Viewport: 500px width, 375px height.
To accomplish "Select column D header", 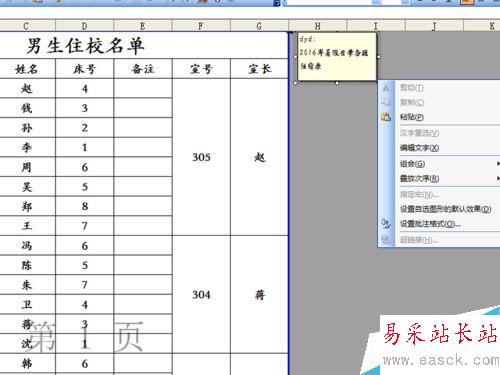I will [x=85, y=26].
